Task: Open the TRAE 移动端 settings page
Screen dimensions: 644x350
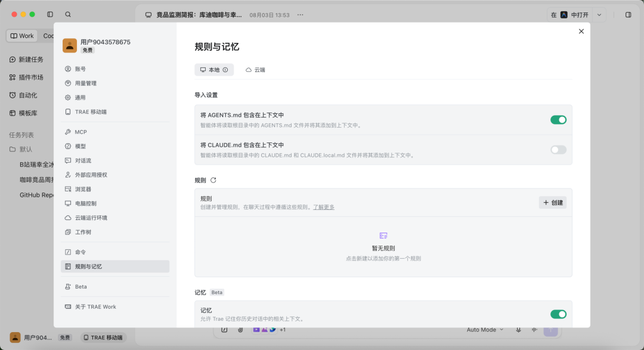Action: coord(115,111)
